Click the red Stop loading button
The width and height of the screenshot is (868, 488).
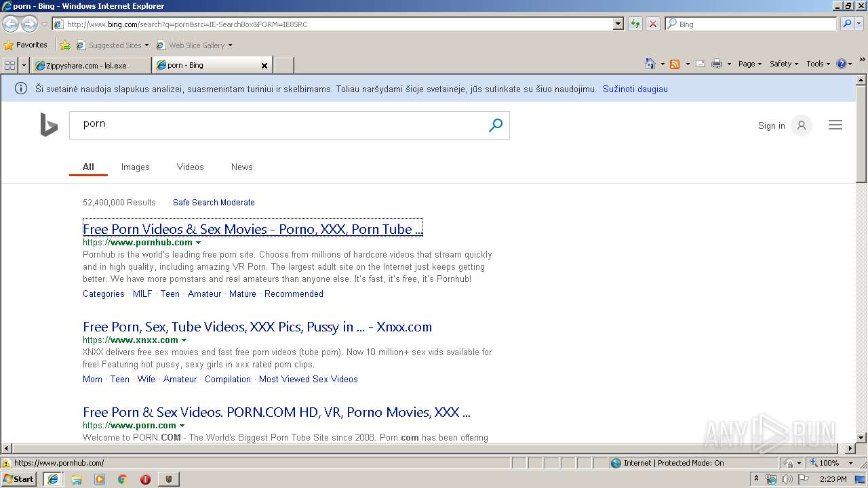point(652,24)
